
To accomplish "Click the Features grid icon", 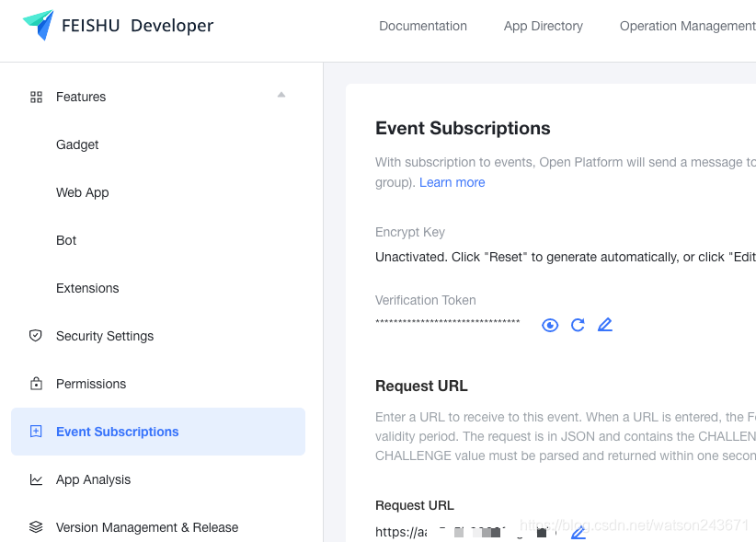I will click(36, 97).
